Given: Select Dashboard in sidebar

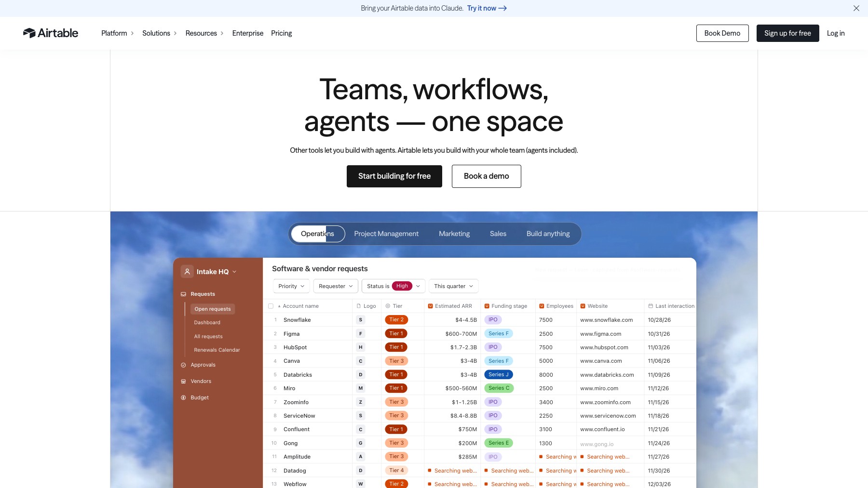Looking at the screenshot, I should tap(207, 323).
